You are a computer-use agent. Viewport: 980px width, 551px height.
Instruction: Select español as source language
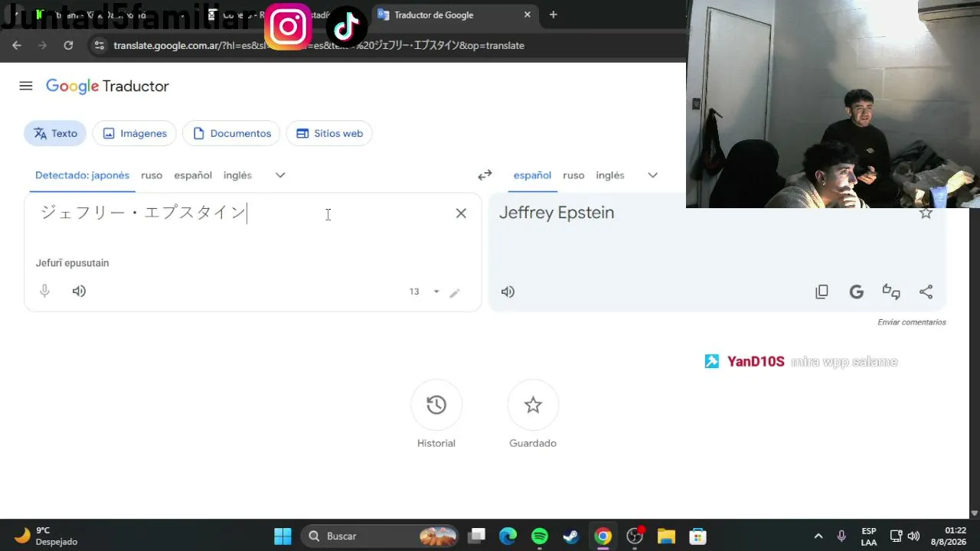tap(193, 175)
